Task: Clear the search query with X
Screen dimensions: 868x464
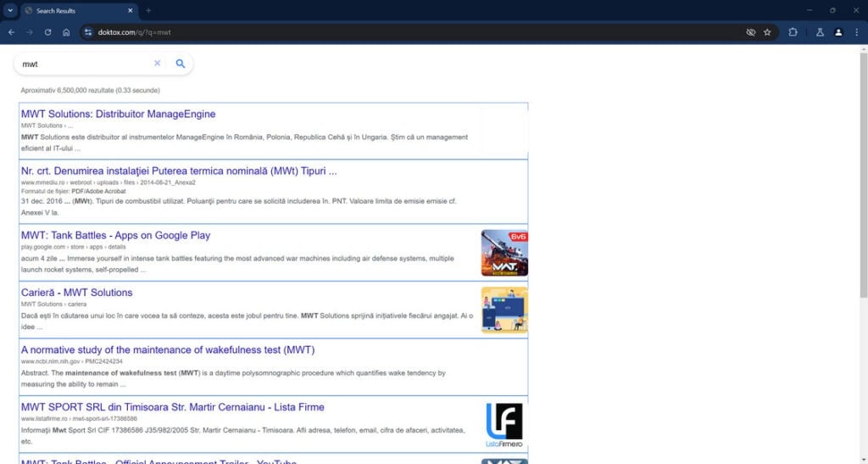Action: click(157, 63)
